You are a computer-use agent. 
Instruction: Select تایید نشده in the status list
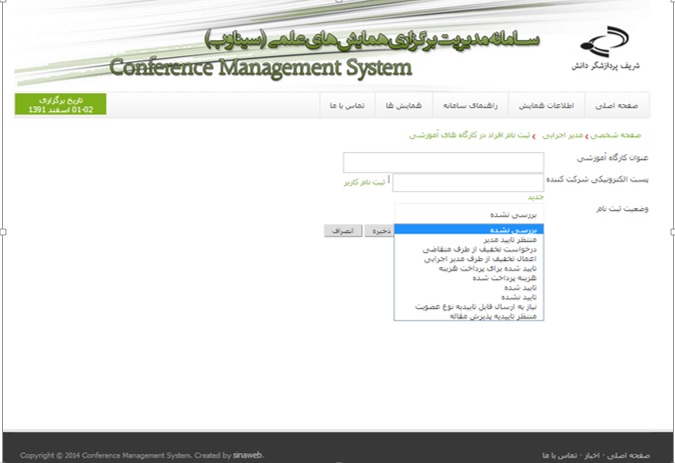(521, 297)
